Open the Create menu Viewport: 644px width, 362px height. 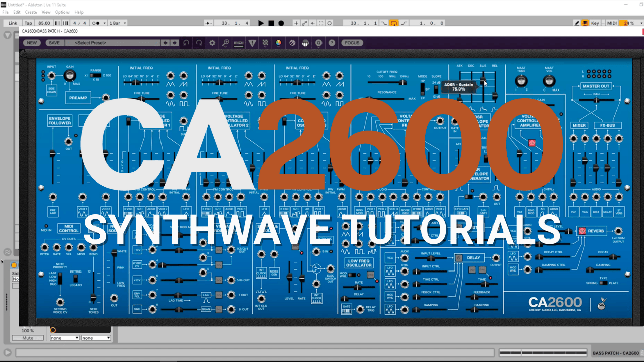coord(31,12)
